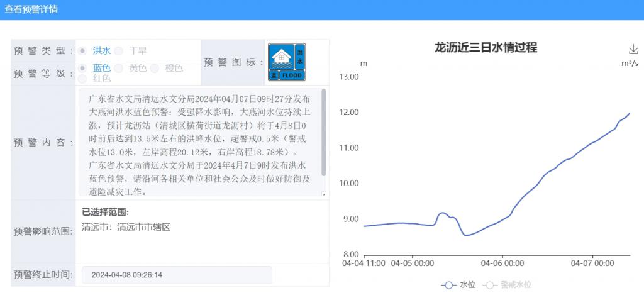
Task: Click the 04-06 00:00 axis label
Action: [x=502, y=263]
